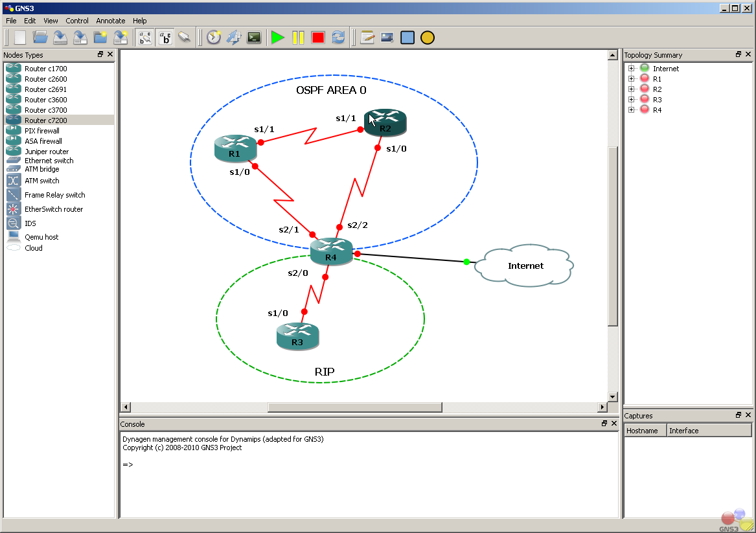Toggle show interface labels button
756x533 pixels.
(x=145, y=38)
